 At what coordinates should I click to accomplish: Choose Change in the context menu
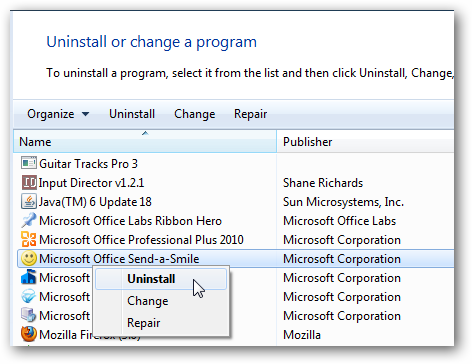click(161, 301)
